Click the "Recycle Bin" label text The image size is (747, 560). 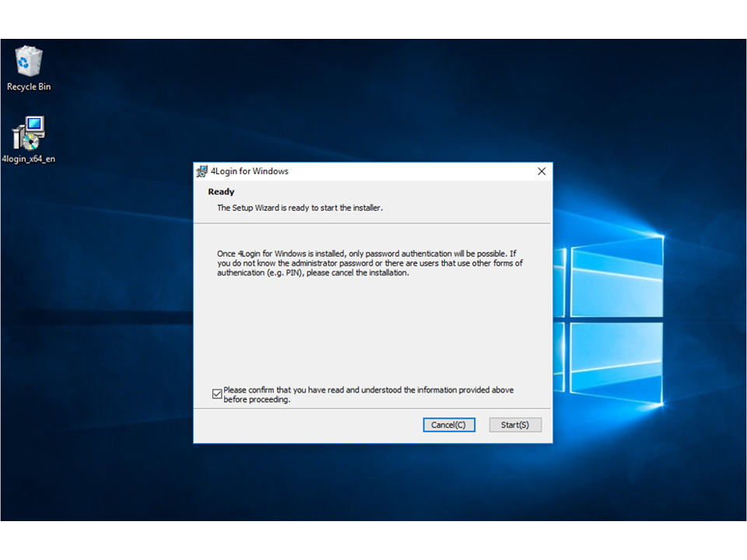(x=29, y=87)
